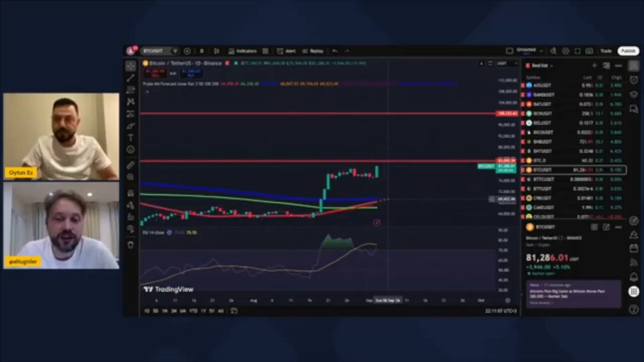
Task: Open the emoji icons tool
Action: click(130, 150)
